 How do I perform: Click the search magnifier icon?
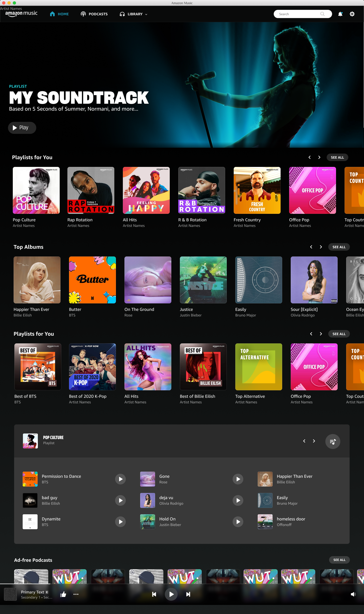pyautogui.click(x=322, y=14)
